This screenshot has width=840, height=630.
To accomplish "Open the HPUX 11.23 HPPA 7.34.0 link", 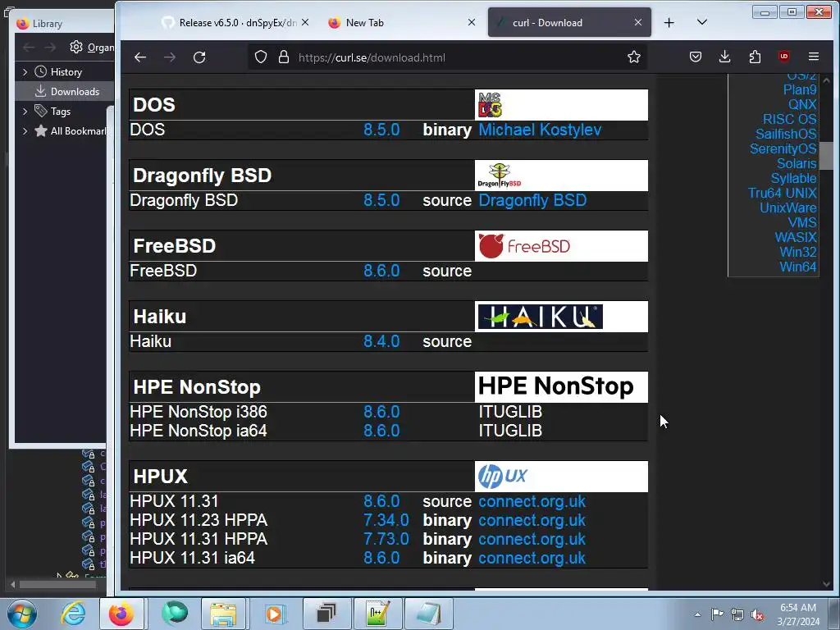I will coord(386,520).
